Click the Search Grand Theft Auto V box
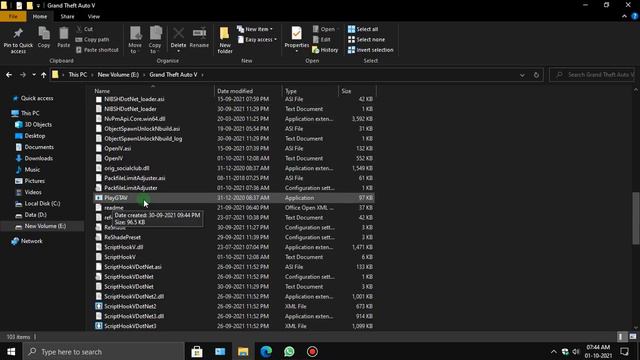This screenshot has height=360, width=640. pyautogui.click(x=592, y=75)
